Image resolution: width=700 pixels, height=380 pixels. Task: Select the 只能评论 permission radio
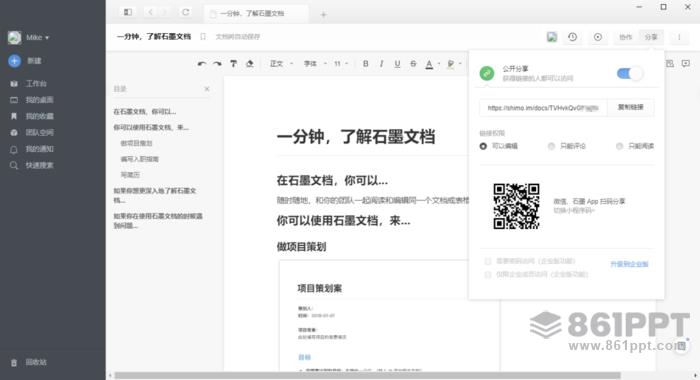551,146
